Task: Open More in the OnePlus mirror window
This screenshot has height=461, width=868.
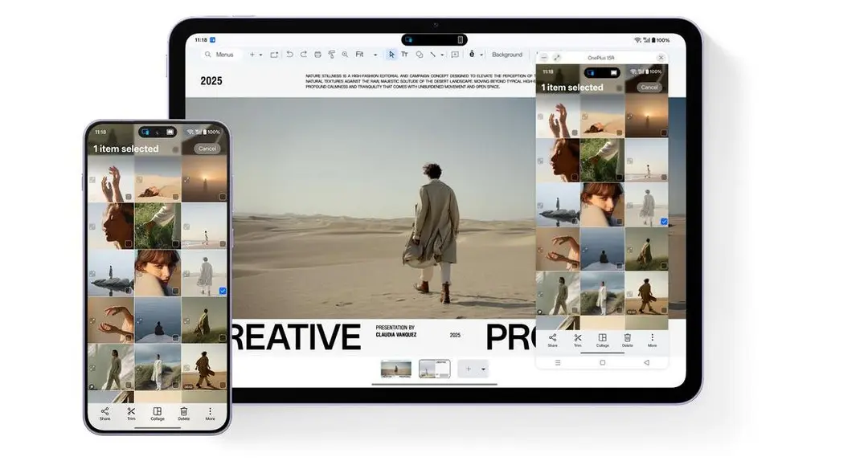Action: [652, 340]
